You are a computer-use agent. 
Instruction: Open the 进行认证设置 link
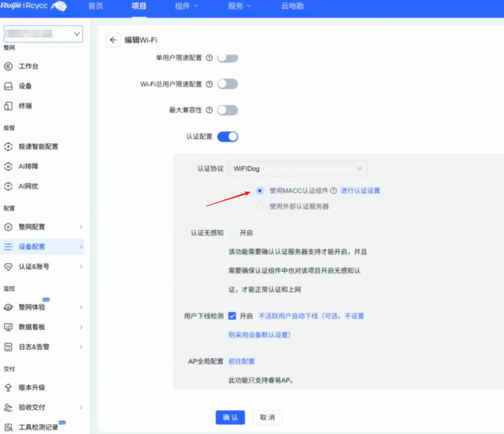pyautogui.click(x=360, y=190)
